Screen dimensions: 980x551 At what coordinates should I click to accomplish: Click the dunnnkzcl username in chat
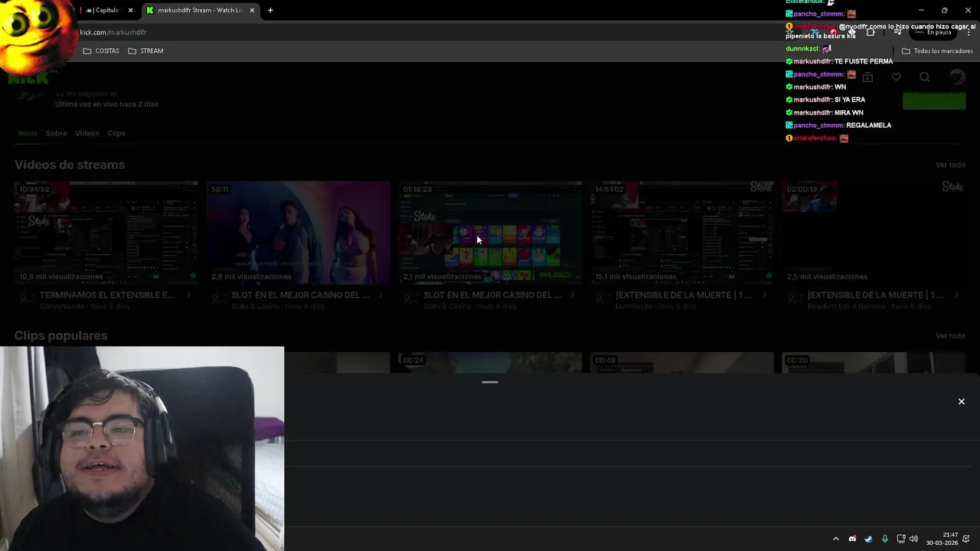click(802, 49)
